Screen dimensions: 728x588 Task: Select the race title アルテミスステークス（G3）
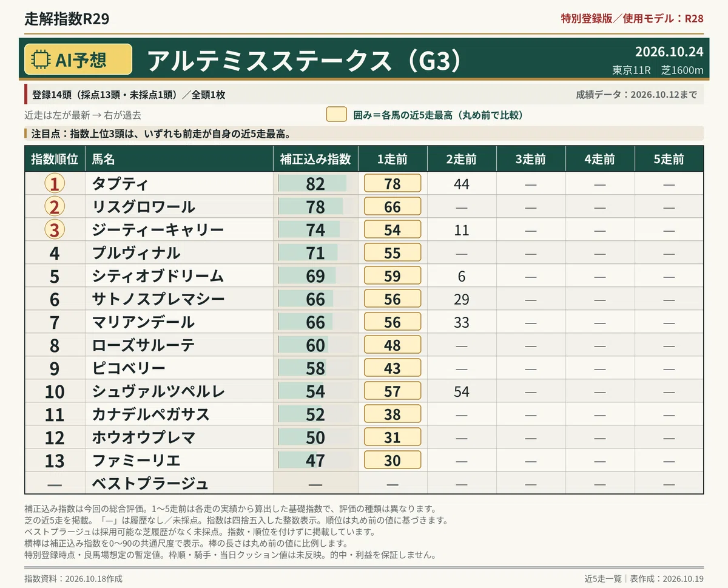[x=305, y=60]
